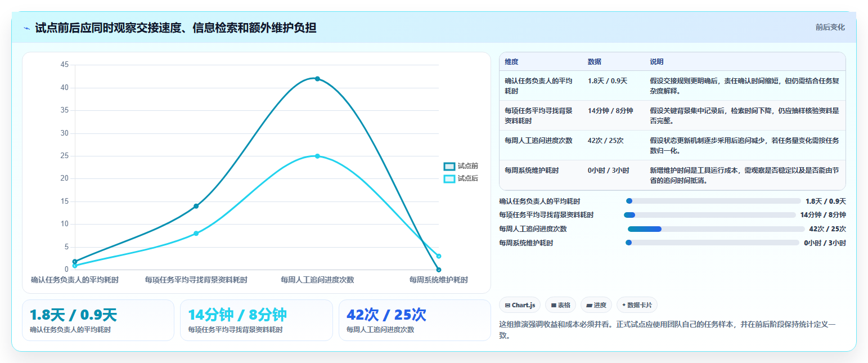
Task: Click table row label 每周人工追问进度次数
Action: click(538, 141)
